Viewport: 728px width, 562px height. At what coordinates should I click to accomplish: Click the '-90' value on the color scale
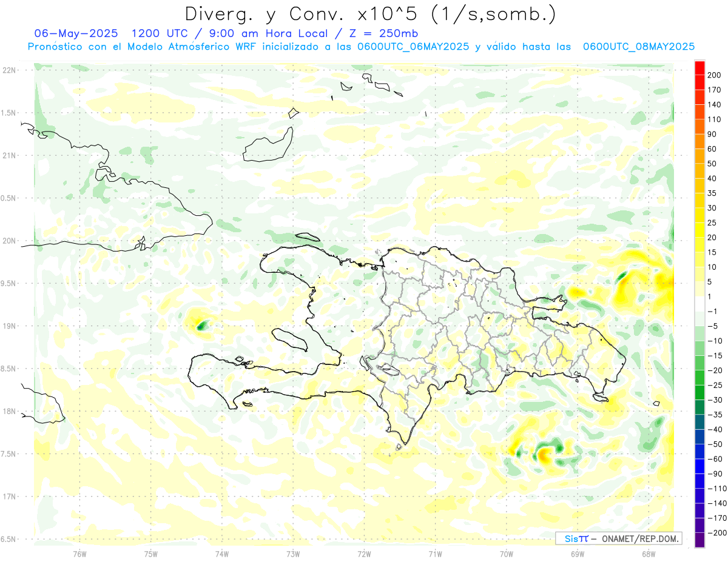pos(714,473)
